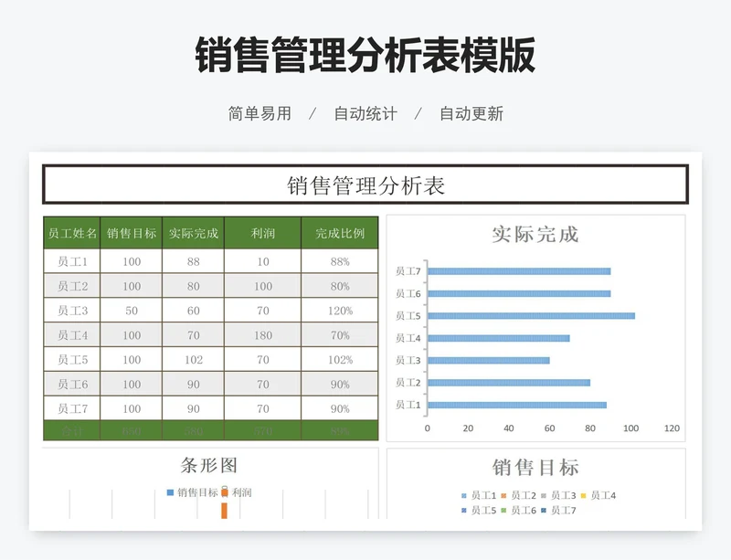This screenshot has height=560, width=731.
Task: Select 员工6's 90% completion ratio cell
Action: (x=339, y=385)
